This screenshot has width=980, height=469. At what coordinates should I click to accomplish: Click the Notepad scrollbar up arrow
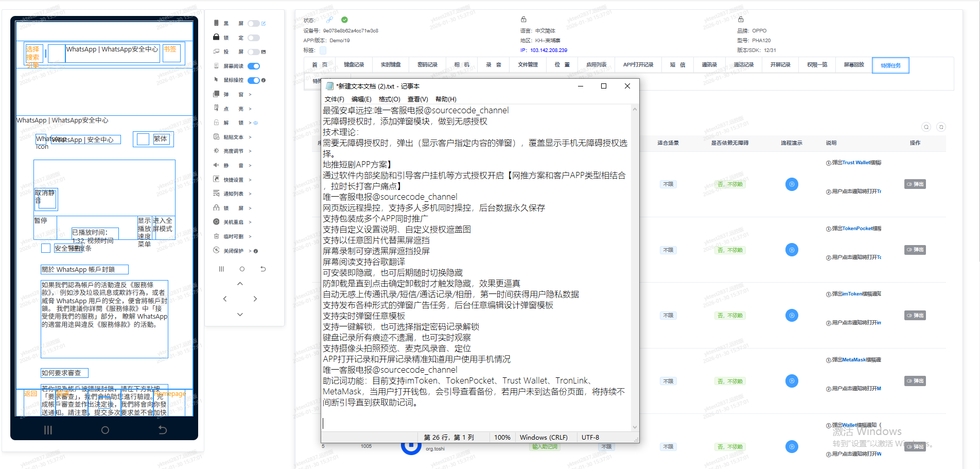click(635, 109)
